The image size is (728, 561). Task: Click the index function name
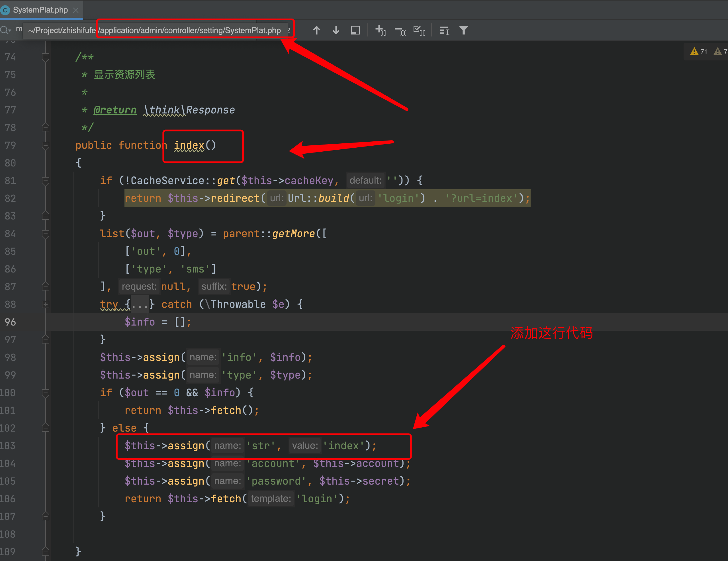pos(189,145)
